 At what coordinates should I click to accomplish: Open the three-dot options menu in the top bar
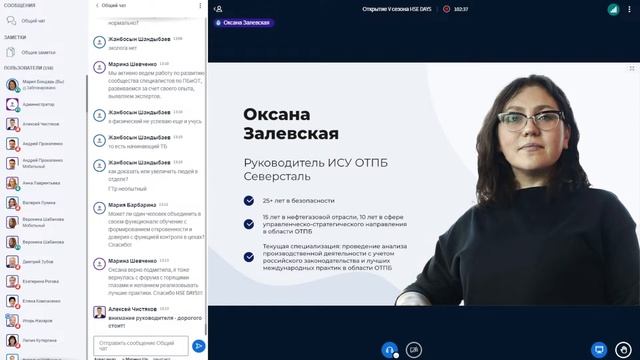(629, 9)
